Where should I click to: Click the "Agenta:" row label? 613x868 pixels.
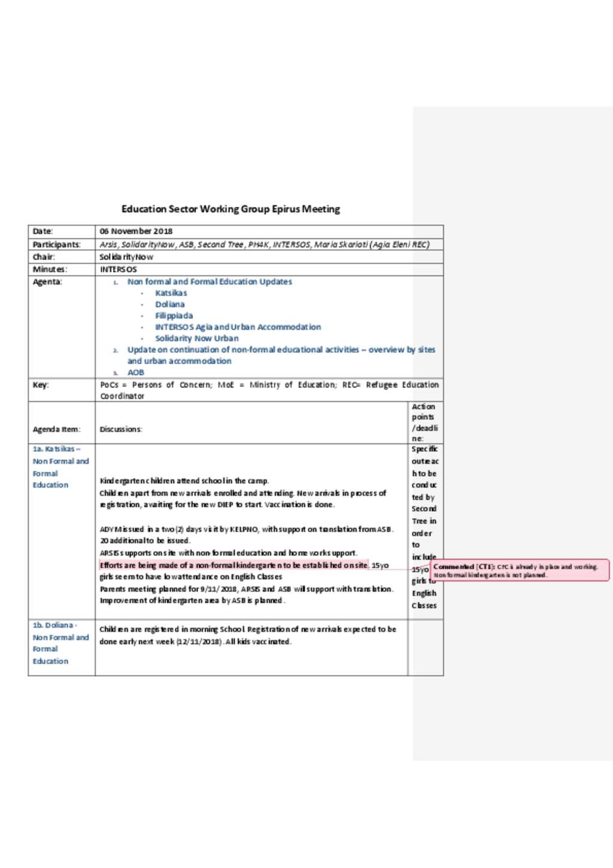(47, 282)
